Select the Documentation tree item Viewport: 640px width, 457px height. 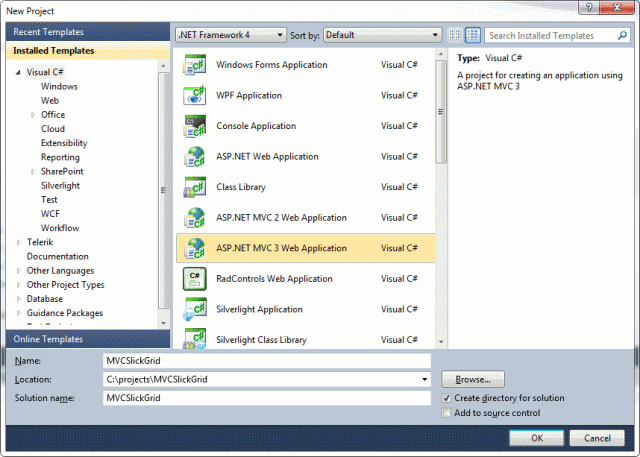click(58, 257)
